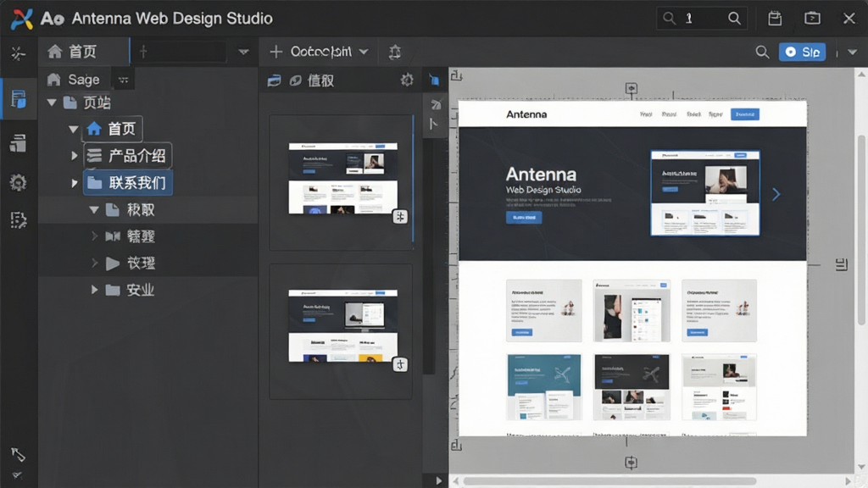
Task: Open the Sage dropdown button
Action: (124, 80)
